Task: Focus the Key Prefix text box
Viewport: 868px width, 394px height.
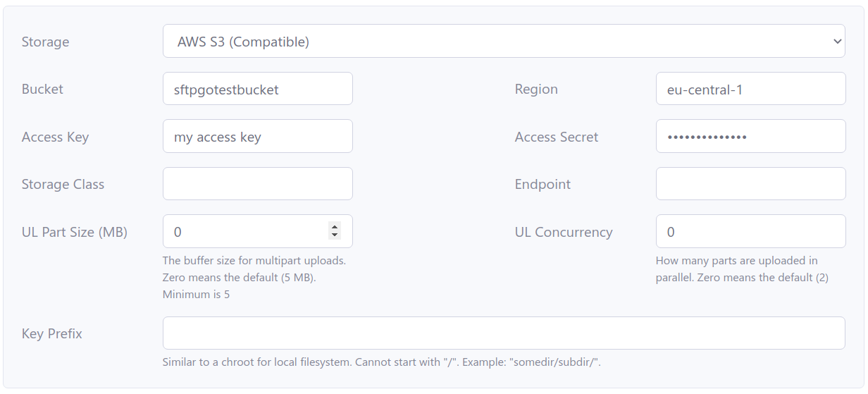Action: tap(503, 333)
